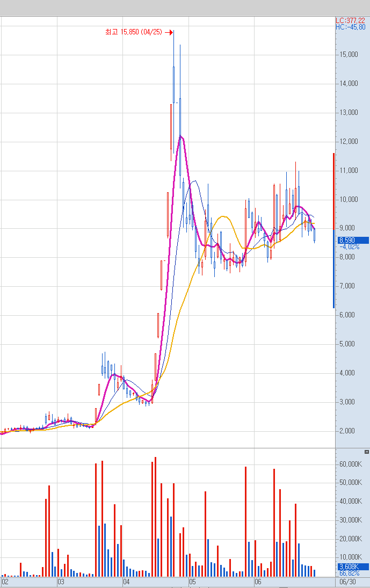Click the 60,000K volume axis label

coord(351,464)
